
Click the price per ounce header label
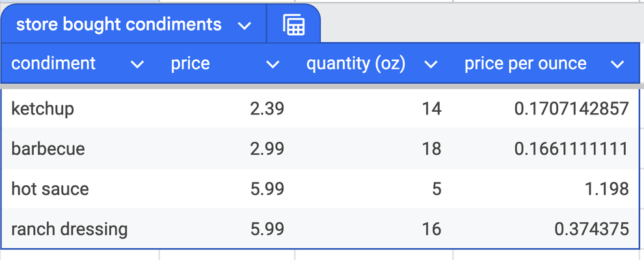coord(525,64)
